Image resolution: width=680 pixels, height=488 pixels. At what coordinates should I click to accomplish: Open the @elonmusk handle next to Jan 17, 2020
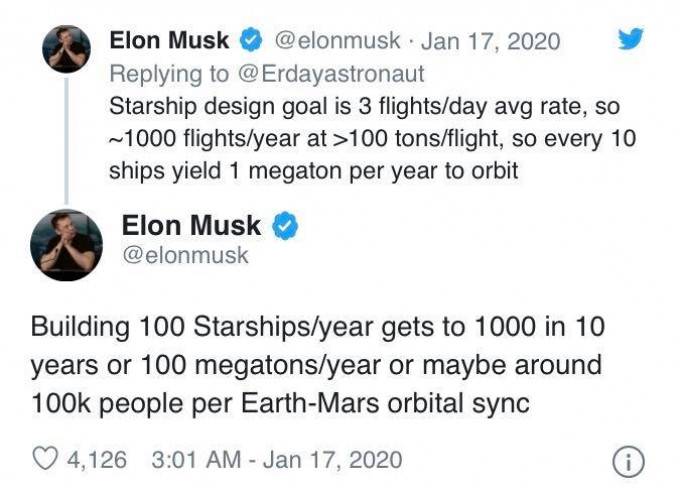click(337, 41)
